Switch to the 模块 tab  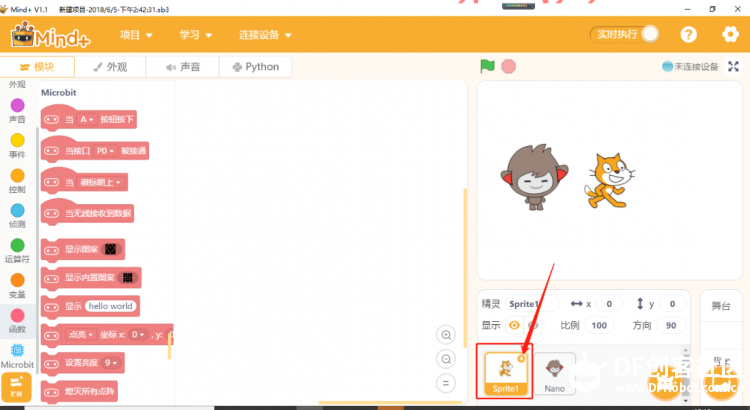[x=37, y=67]
